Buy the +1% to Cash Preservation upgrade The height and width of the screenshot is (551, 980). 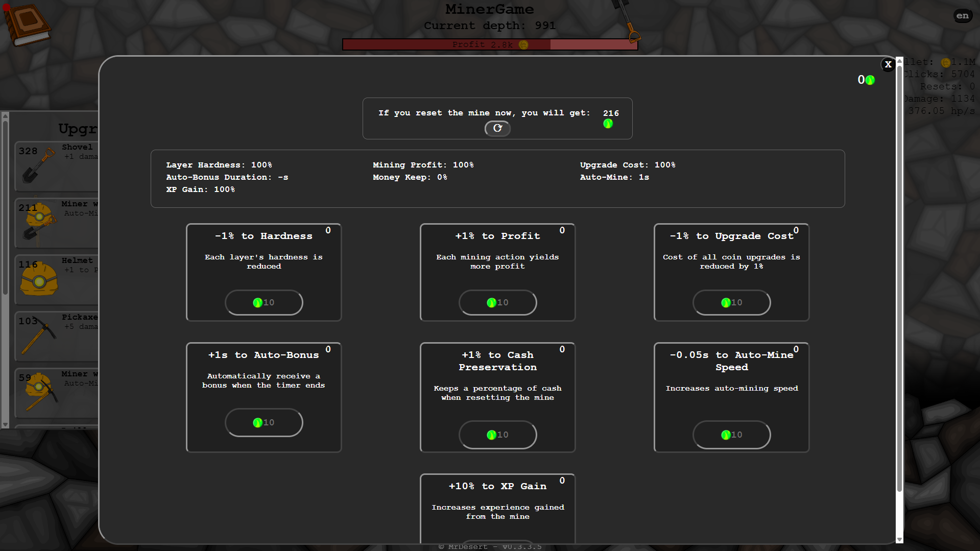coord(497,435)
